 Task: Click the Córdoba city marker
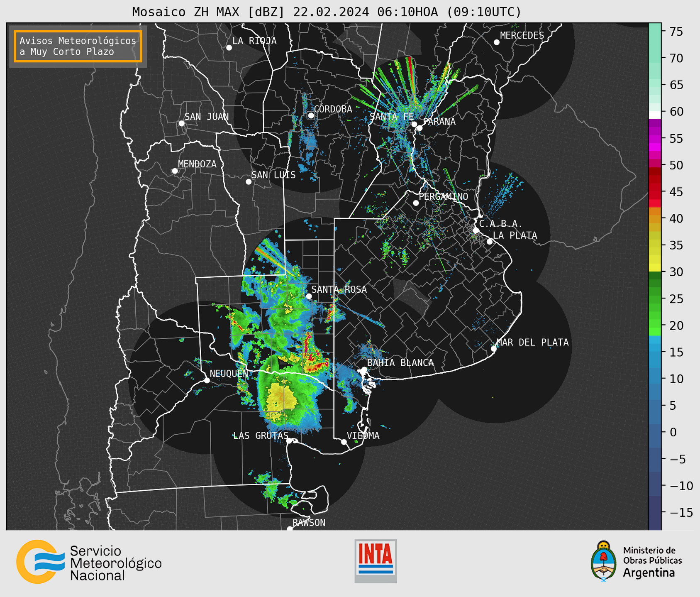click(311, 115)
